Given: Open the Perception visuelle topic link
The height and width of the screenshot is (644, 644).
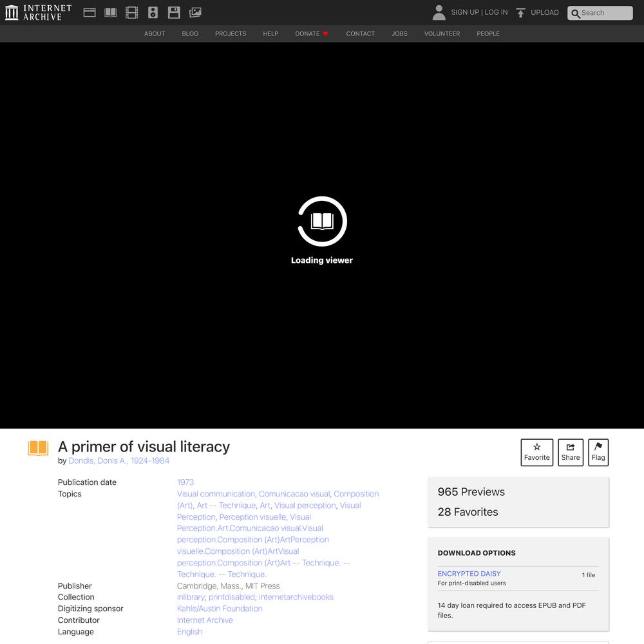Looking at the screenshot, I should pyautogui.click(x=252, y=516).
